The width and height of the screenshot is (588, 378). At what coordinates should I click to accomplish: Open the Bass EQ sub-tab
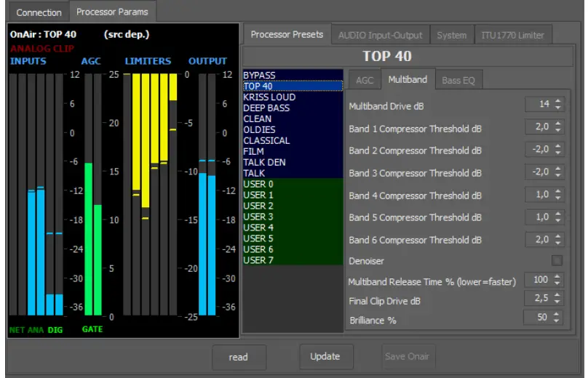tap(458, 80)
